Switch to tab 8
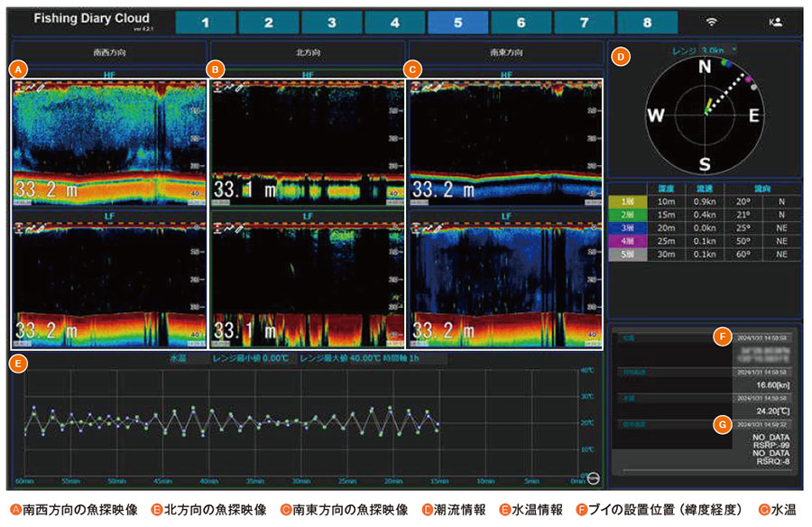The image size is (812, 527). 647,23
